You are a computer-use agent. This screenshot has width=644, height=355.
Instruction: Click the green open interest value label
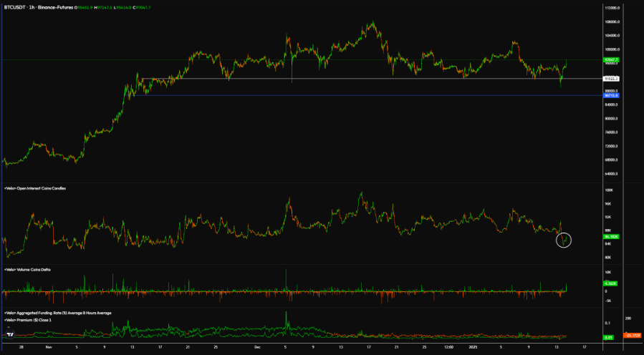point(611,235)
